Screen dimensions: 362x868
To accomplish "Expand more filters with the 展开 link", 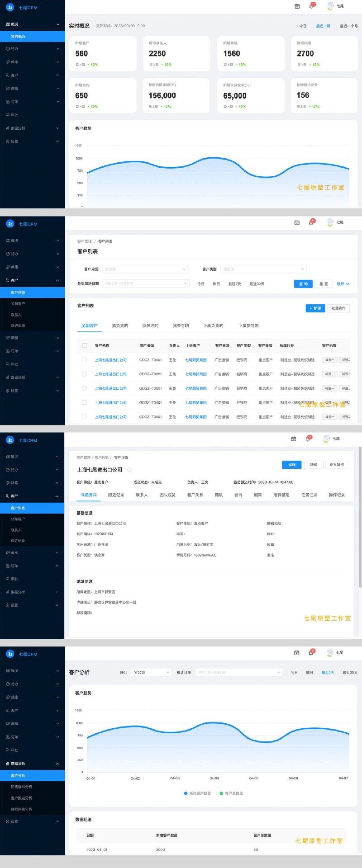I will (x=343, y=284).
